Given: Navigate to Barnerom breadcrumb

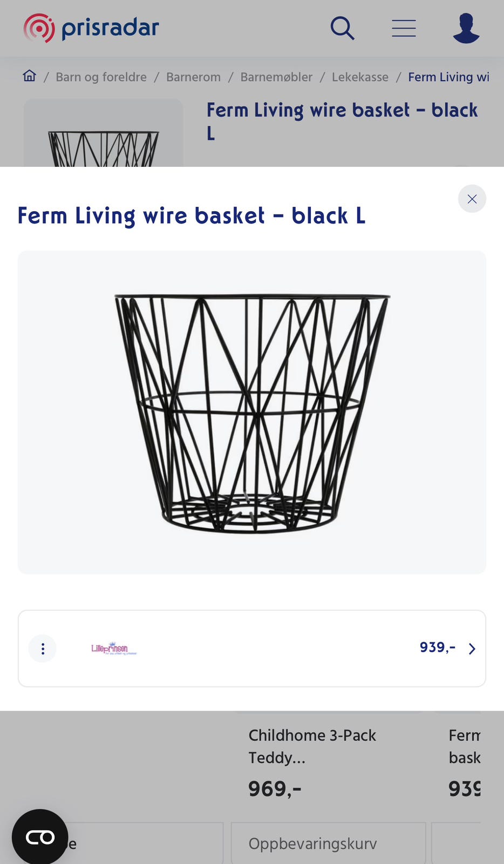Looking at the screenshot, I should point(193,77).
